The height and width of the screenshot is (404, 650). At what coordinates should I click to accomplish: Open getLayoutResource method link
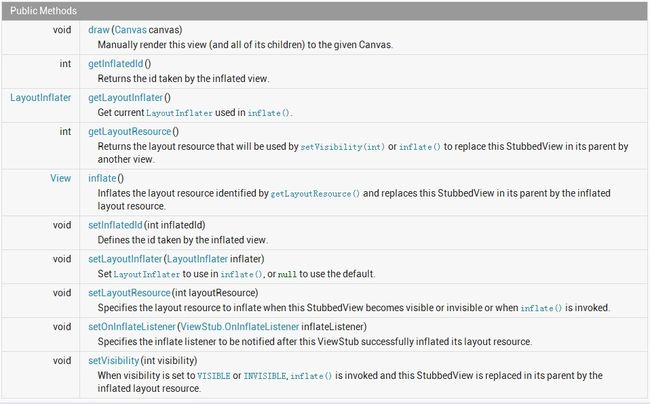click(x=130, y=132)
